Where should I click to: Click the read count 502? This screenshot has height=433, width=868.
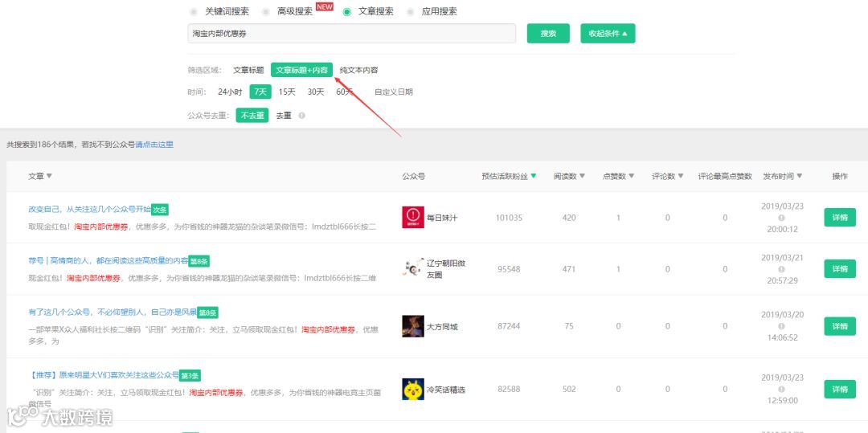[x=569, y=390]
